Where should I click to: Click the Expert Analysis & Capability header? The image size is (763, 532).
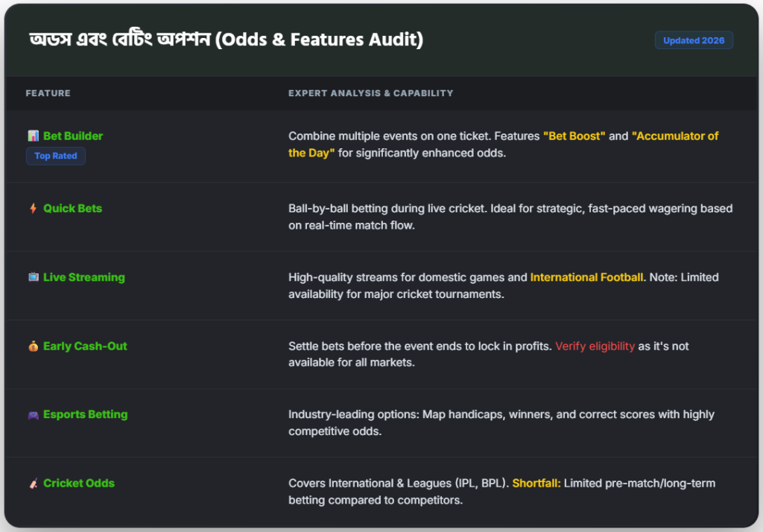pos(370,94)
